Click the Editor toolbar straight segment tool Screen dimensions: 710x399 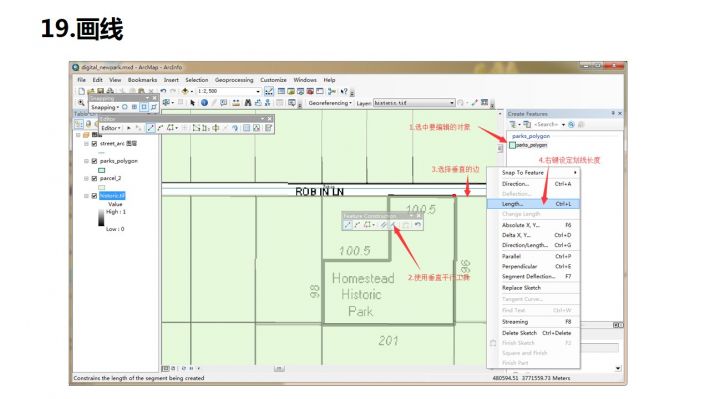(150, 128)
